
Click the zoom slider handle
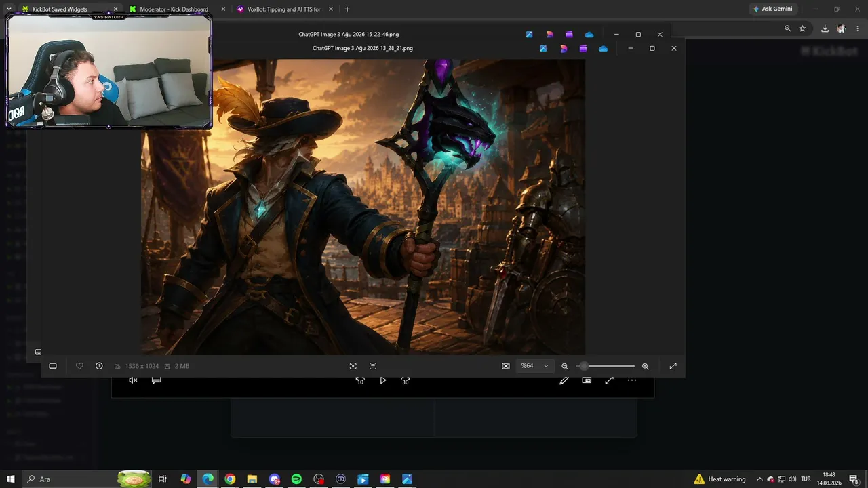(x=584, y=366)
